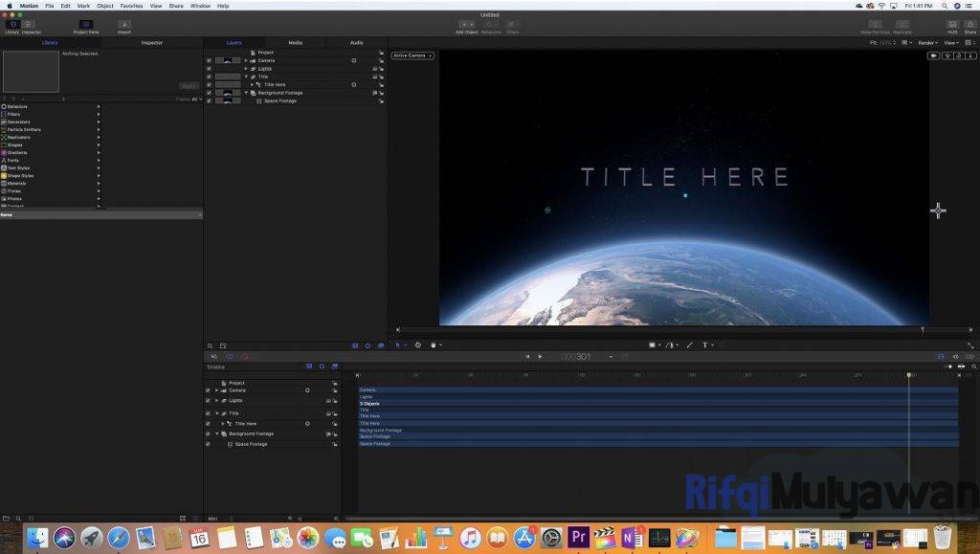
Task: Uncheck the Lights layer checkbox
Action: coord(209,68)
